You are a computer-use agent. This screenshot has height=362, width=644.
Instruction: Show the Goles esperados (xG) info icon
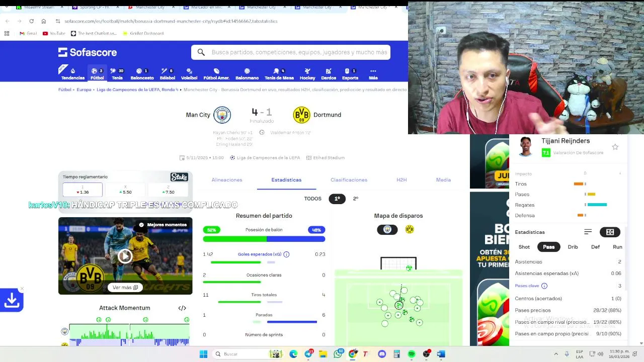[286, 254]
